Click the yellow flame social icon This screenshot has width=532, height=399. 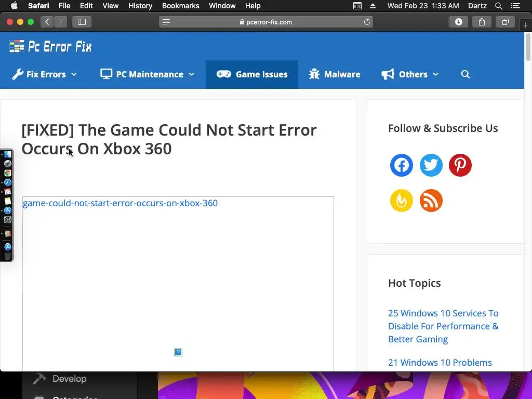coord(402,201)
